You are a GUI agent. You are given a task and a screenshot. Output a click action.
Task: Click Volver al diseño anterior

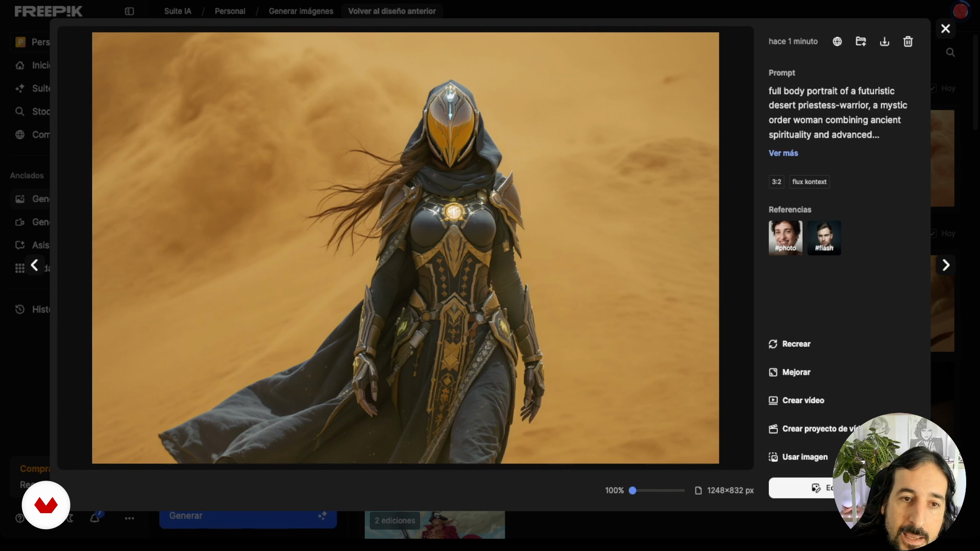tap(392, 11)
